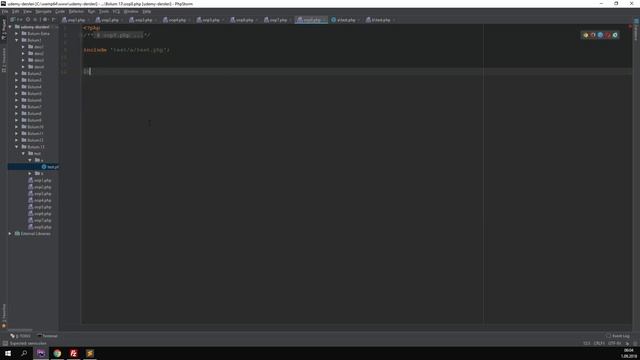Open ornp4.php in the project tree
The image size is (640, 360).
click(x=40, y=200)
